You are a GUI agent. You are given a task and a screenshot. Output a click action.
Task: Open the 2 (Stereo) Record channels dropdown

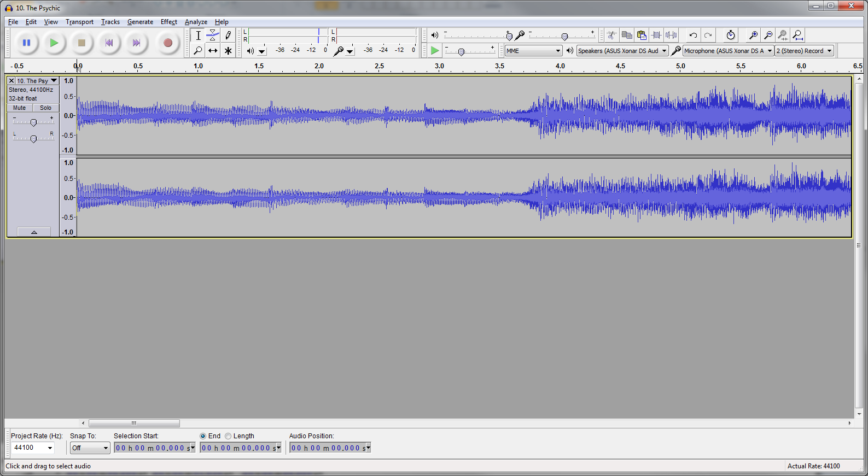click(x=804, y=51)
